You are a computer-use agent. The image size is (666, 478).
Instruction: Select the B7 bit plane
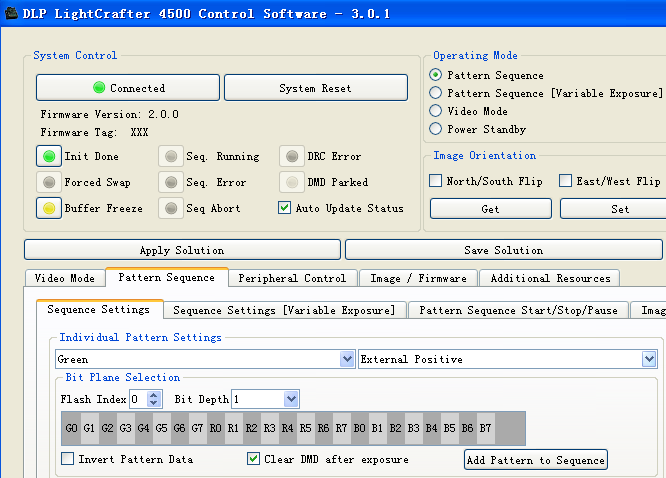(485, 428)
